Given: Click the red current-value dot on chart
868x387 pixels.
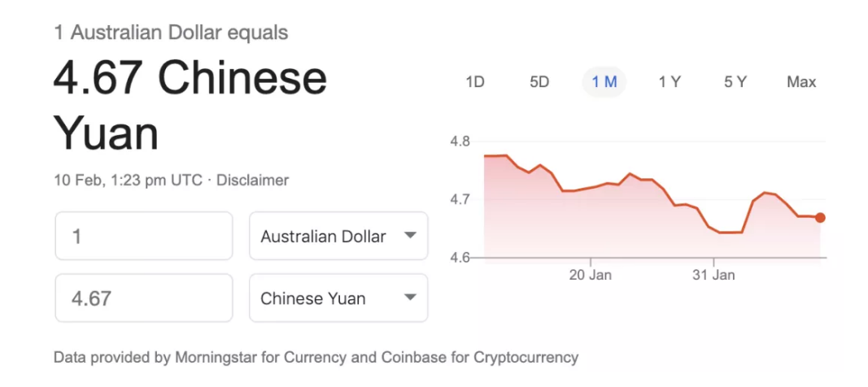Looking at the screenshot, I should coord(820,218).
